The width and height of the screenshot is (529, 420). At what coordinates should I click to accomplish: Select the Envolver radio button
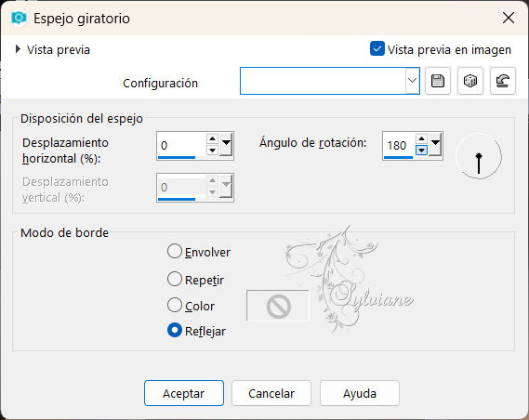click(175, 252)
